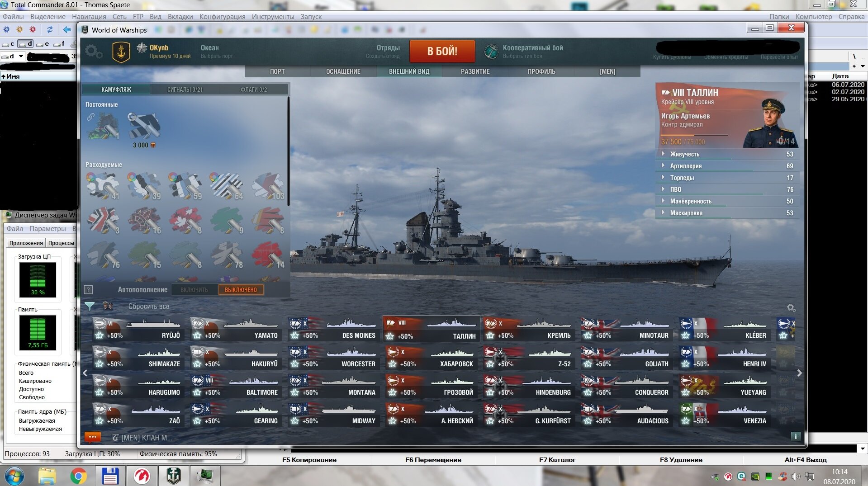
Task: Open the Windows Start button
Action: [x=14, y=476]
